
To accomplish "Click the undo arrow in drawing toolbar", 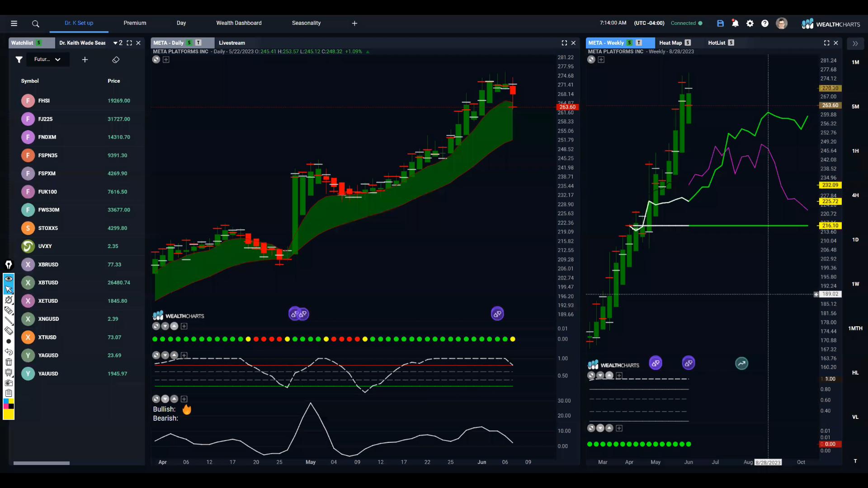I will point(9,352).
